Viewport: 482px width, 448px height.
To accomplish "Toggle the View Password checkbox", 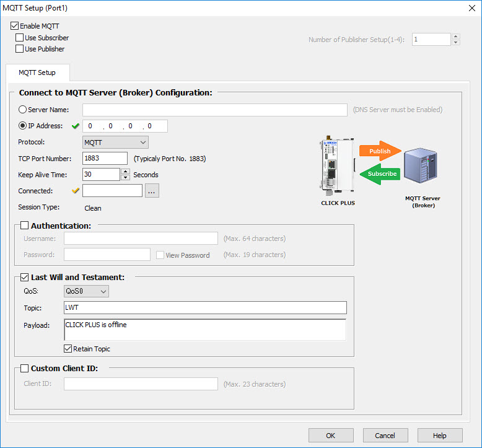I will pyautogui.click(x=160, y=255).
